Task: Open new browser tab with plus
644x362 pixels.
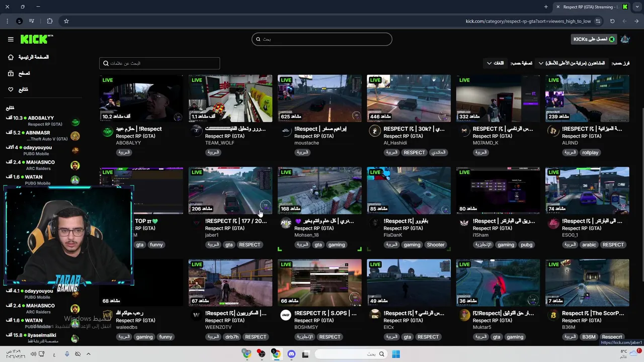Action: (x=546, y=7)
